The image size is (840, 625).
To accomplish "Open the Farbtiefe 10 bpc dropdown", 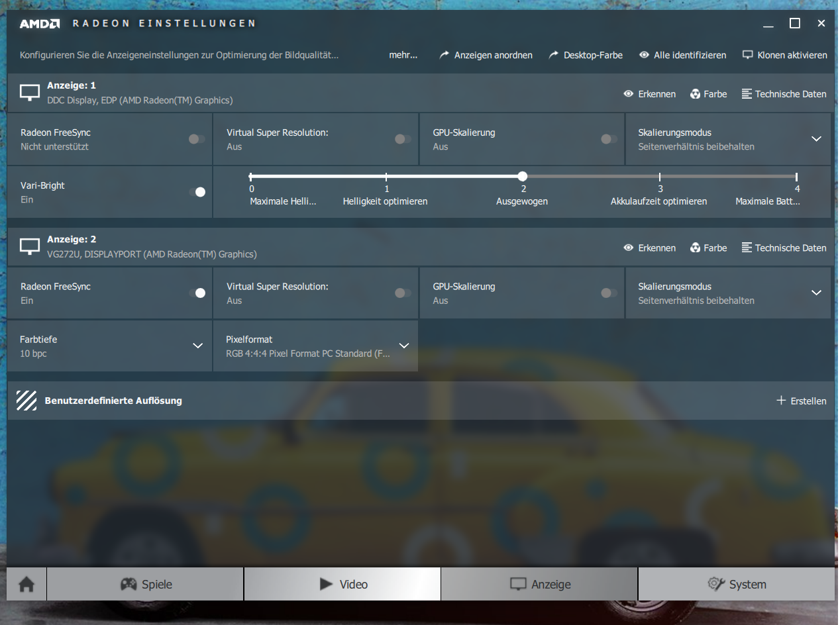I will pyautogui.click(x=110, y=346).
